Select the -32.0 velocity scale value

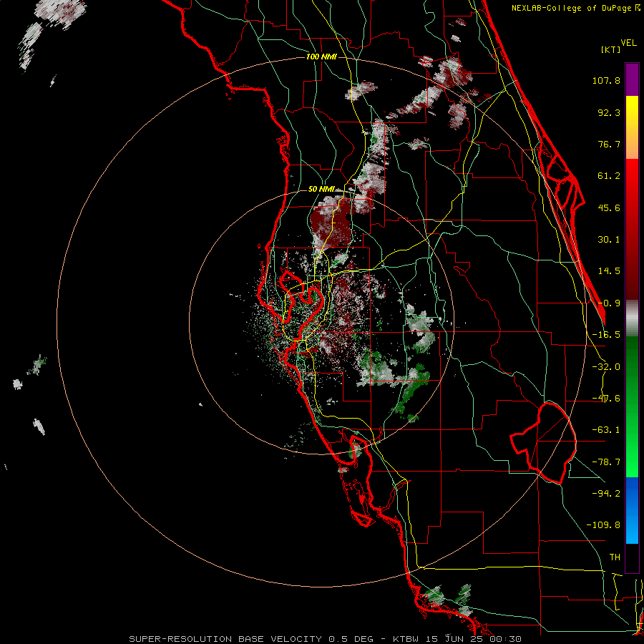click(x=606, y=367)
